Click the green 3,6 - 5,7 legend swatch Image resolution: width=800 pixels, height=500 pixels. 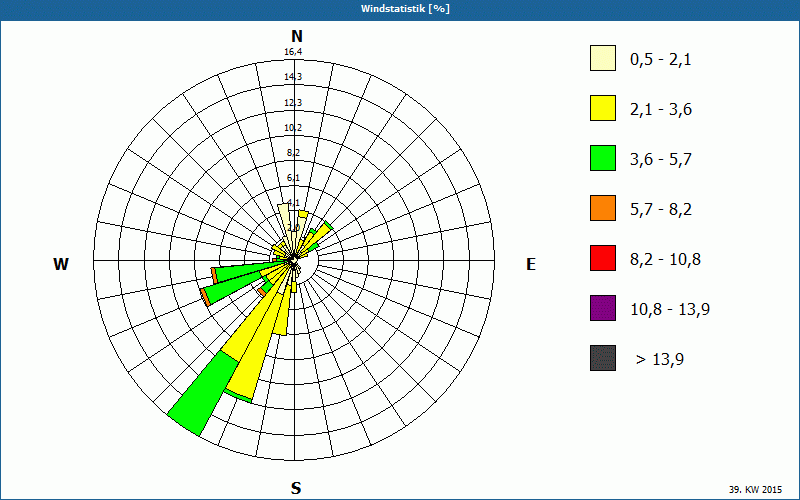point(603,158)
